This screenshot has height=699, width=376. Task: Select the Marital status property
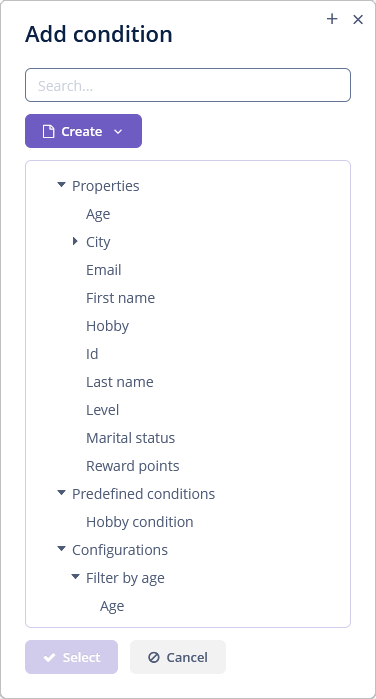[x=130, y=438]
